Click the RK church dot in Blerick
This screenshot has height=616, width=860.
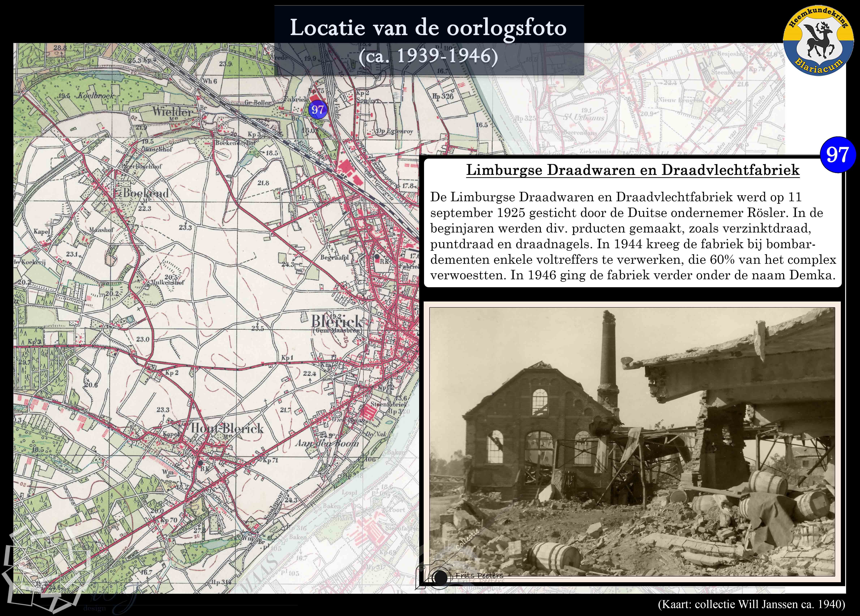pos(377,257)
